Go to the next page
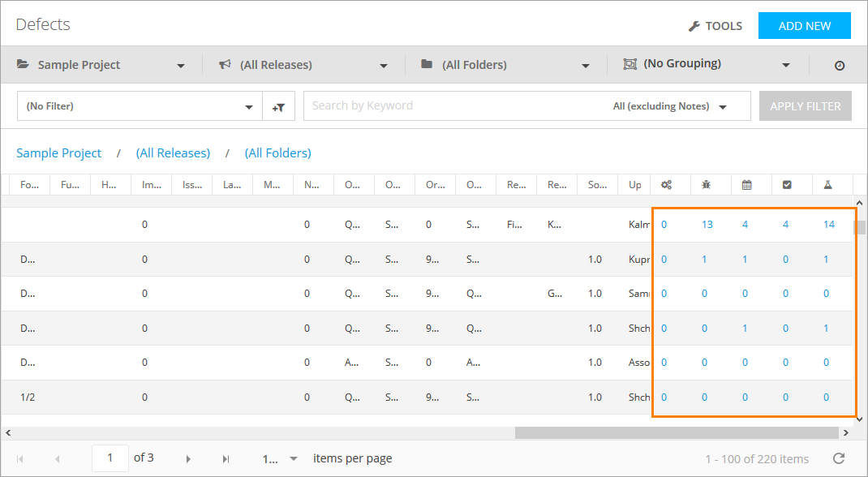This screenshot has width=868, height=477. tap(188, 459)
